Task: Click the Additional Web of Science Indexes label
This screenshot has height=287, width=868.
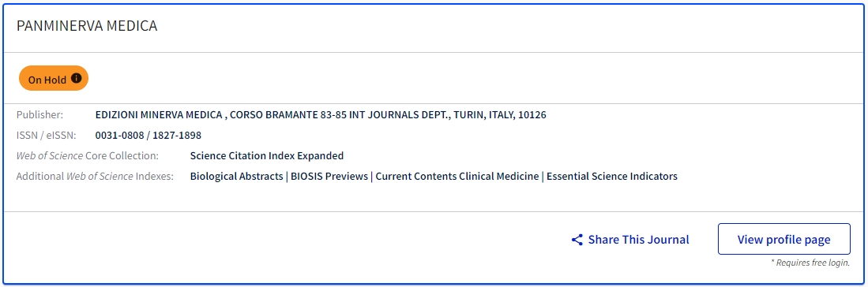Action: (x=95, y=177)
